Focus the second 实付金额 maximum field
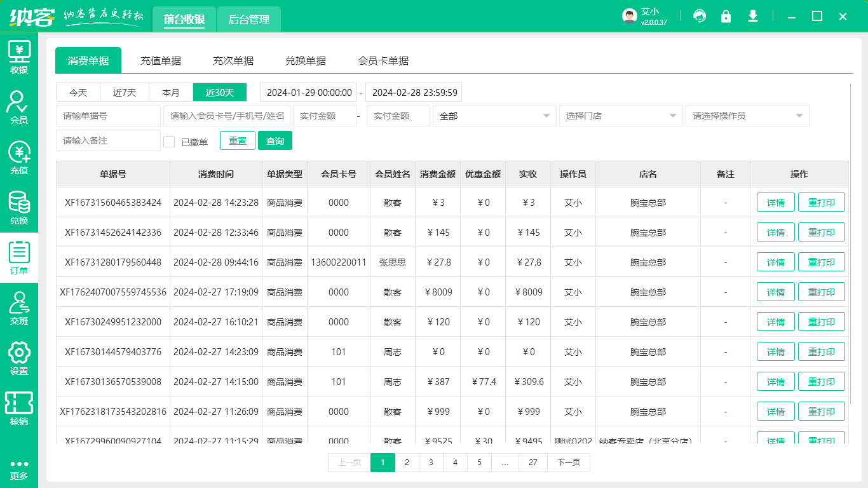 pos(398,116)
